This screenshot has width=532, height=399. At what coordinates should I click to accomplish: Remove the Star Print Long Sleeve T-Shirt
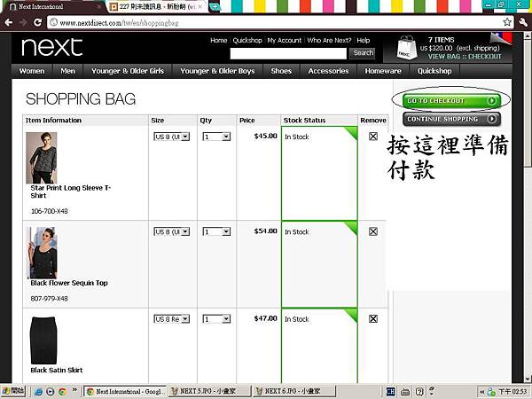[373, 137]
